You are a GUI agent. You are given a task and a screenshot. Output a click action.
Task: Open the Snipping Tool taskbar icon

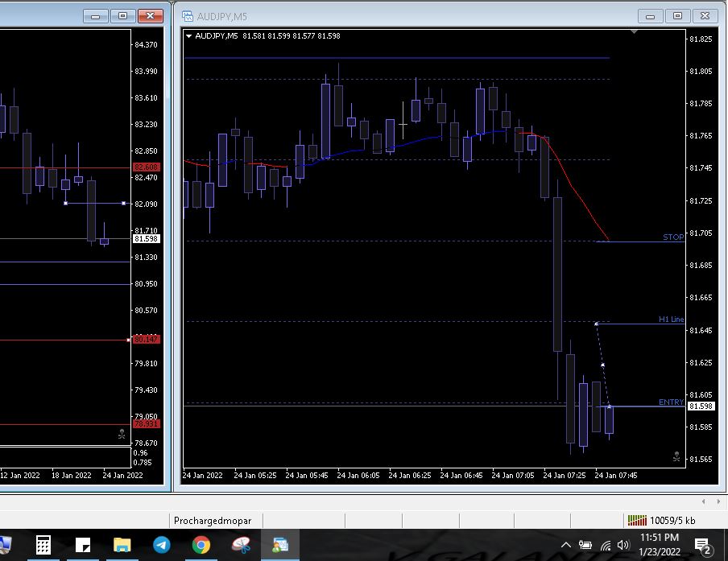241,545
